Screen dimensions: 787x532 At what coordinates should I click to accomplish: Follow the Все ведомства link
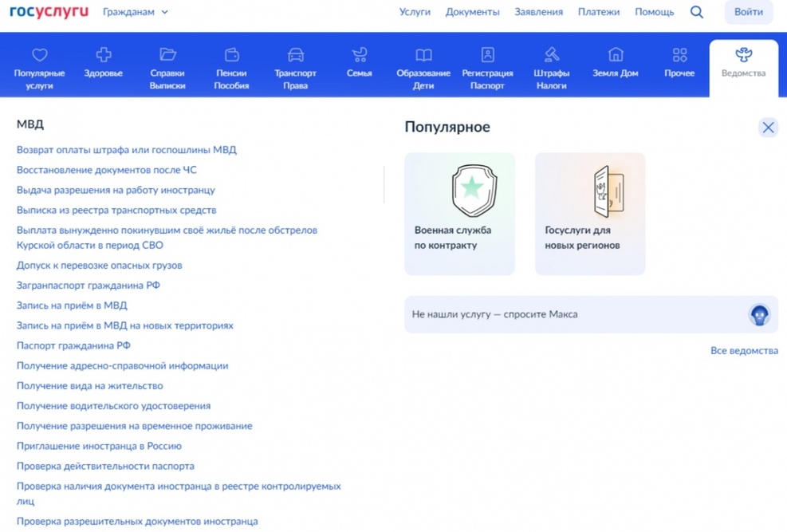coord(744,351)
